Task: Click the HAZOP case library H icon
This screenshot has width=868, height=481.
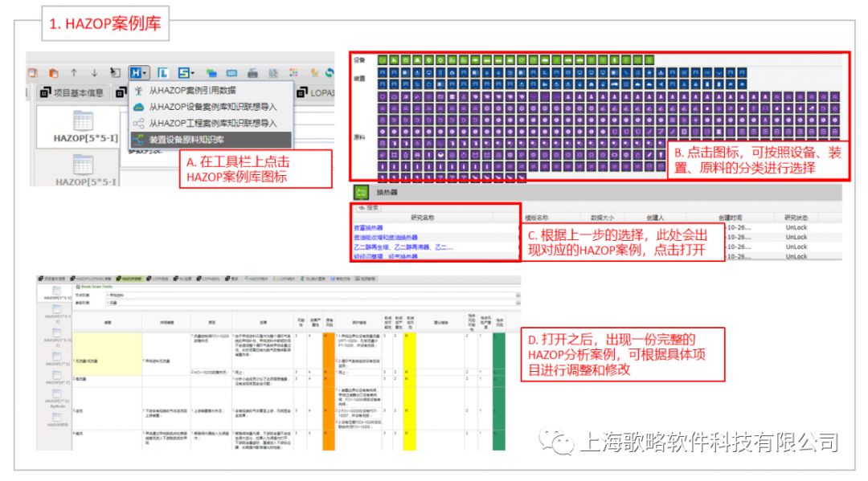Action: (x=135, y=72)
